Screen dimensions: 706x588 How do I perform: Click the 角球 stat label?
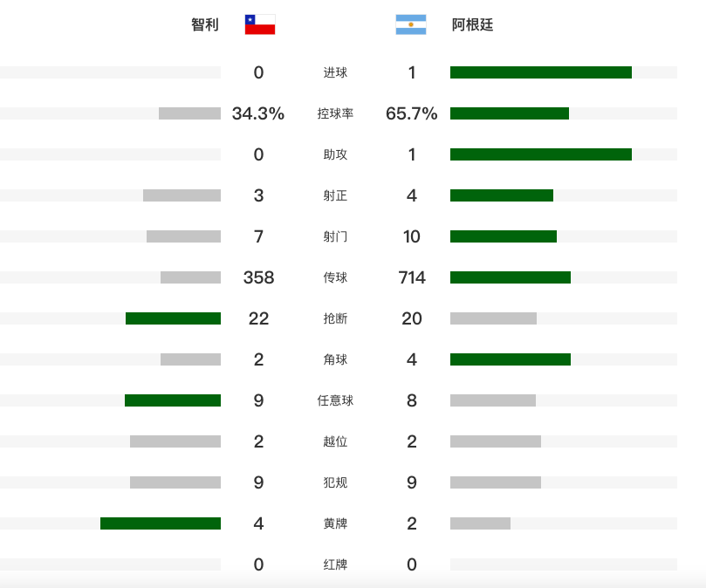point(335,359)
